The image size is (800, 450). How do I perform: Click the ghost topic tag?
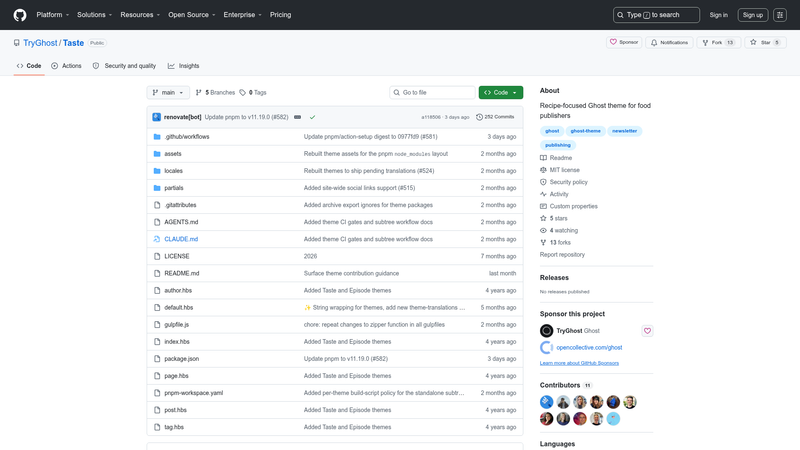552,131
